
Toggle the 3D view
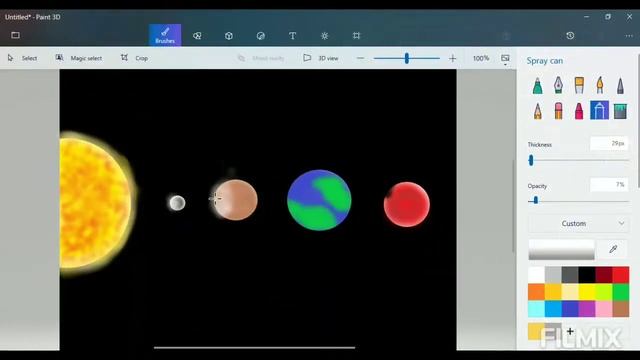[x=321, y=58]
